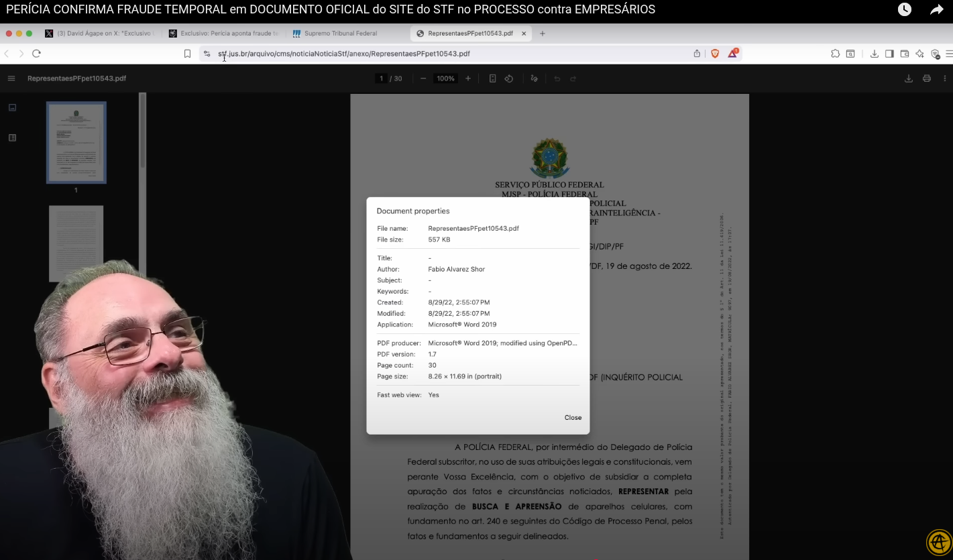Click the channel watermark logo in the video corner
Viewport: 953px width, 560px height.
938,543
